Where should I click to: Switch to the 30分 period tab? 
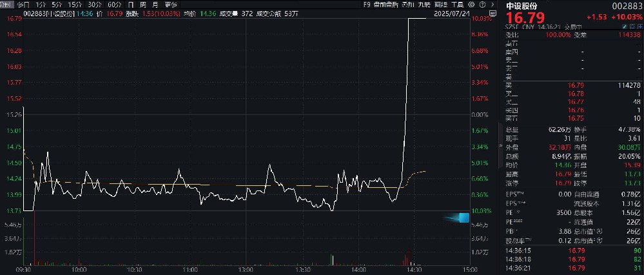(x=95, y=5)
